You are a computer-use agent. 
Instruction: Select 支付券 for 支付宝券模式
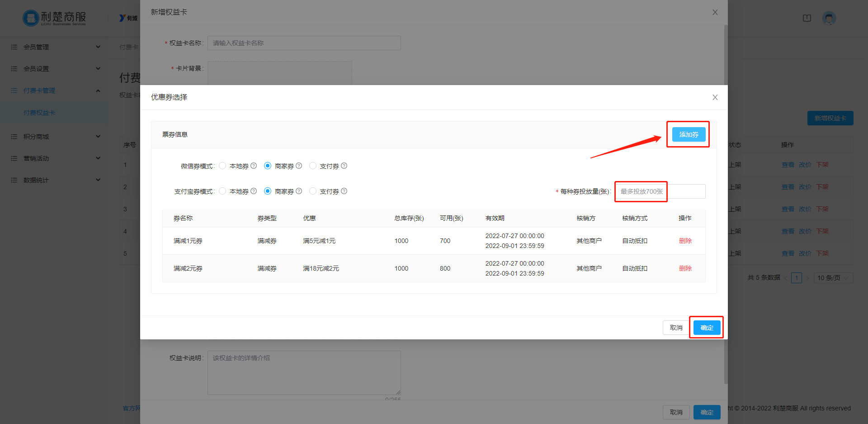click(x=313, y=191)
